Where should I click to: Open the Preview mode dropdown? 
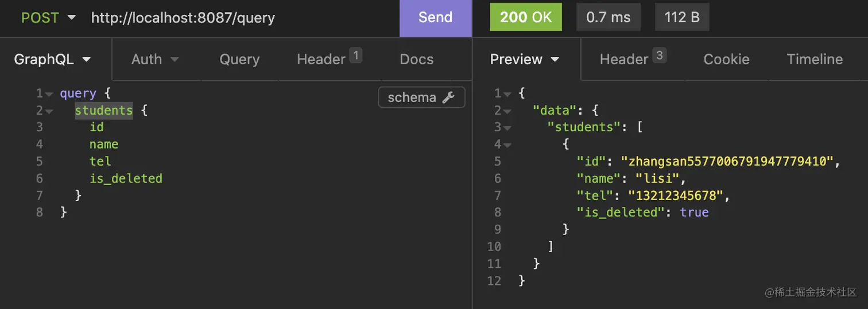pos(525,60)
